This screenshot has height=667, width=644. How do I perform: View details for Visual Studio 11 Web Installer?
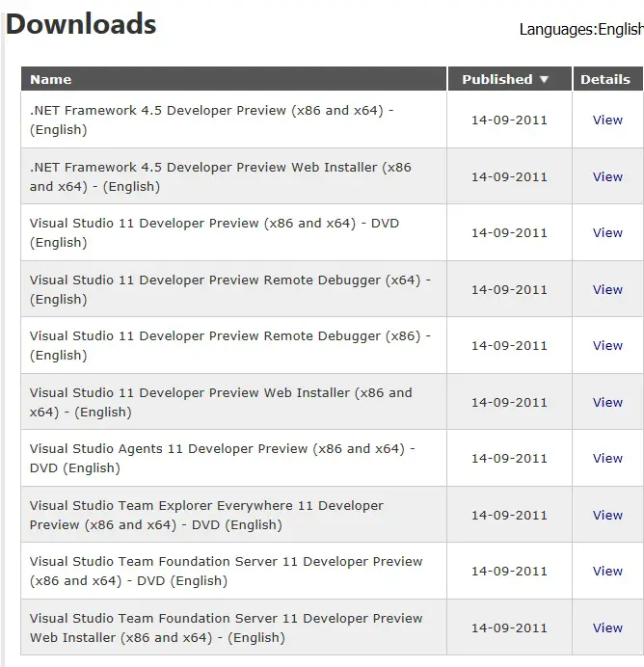[607, 402]
